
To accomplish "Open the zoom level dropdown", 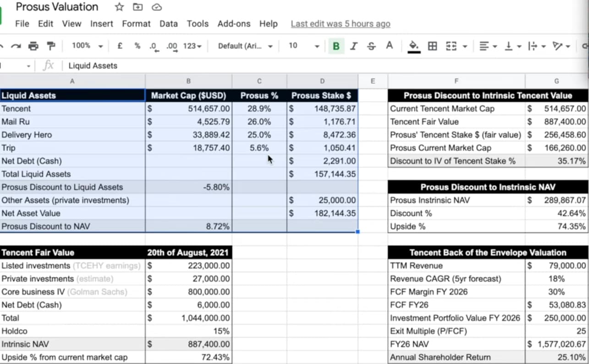I will coord(87,46).
